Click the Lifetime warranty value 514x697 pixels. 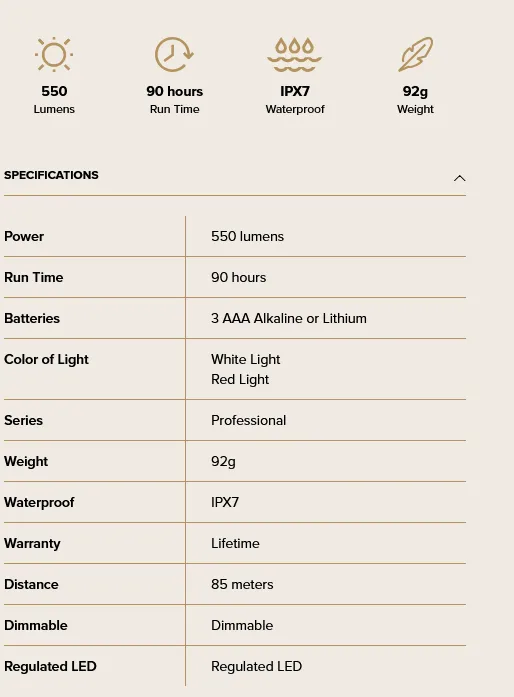235,543
